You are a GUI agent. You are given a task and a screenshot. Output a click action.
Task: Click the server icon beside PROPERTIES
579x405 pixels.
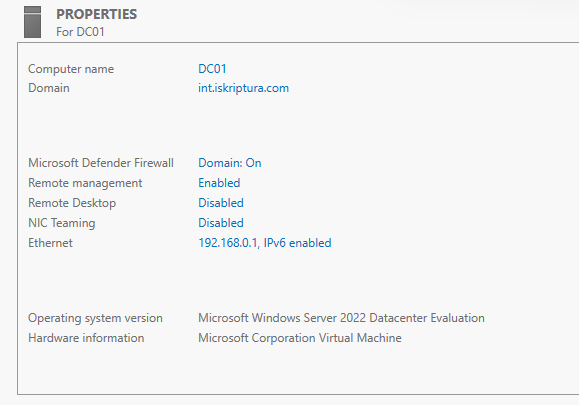(x=32, y=22)
